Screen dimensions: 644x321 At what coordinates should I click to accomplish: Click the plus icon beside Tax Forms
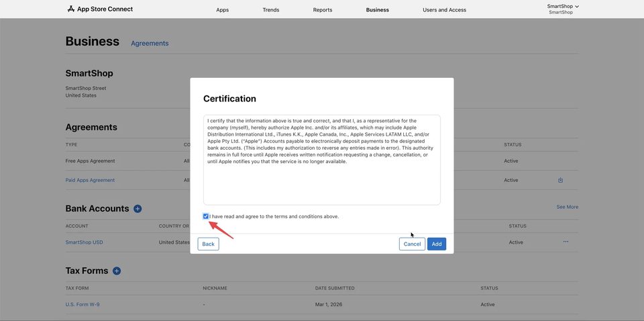pyautogui.click(x=117, y=271)
